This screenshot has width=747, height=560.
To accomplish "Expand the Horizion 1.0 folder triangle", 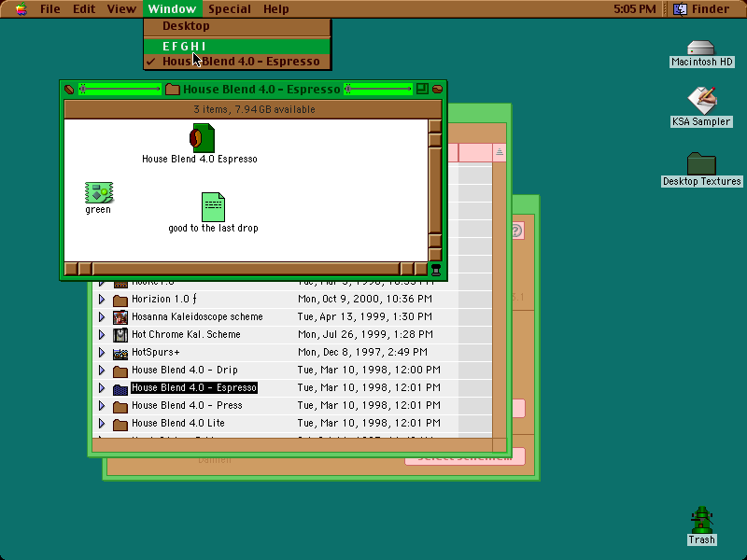I will [102, 299].
